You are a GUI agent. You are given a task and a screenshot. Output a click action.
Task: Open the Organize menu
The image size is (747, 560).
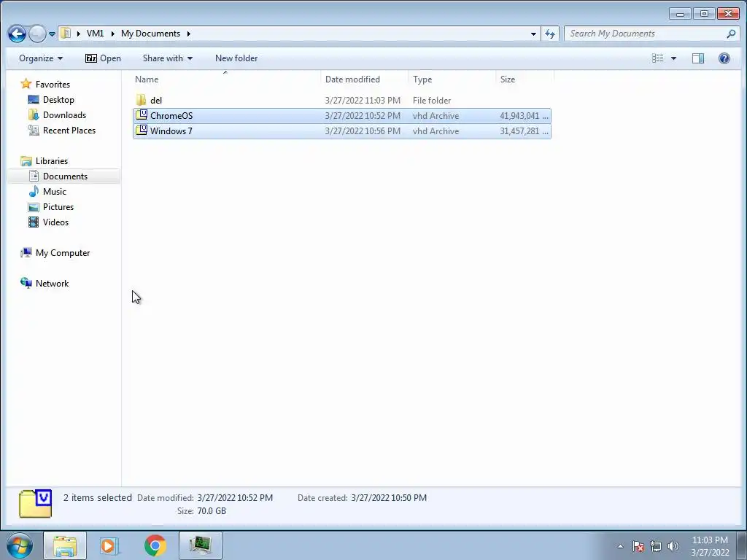coord(41,58)
